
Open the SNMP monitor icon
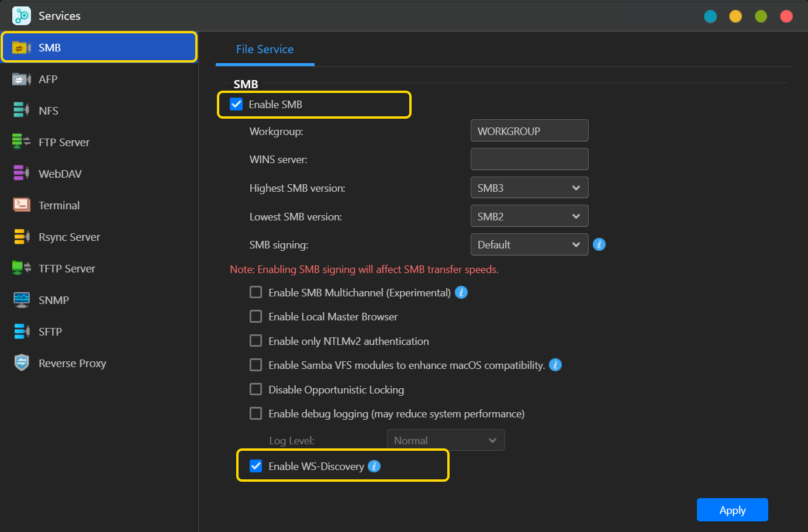pos(22,300)
